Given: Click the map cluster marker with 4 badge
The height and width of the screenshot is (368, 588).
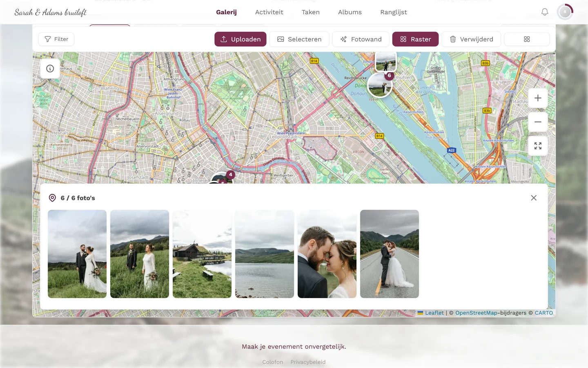Looking at the screenshot, I should coord(223,178).
